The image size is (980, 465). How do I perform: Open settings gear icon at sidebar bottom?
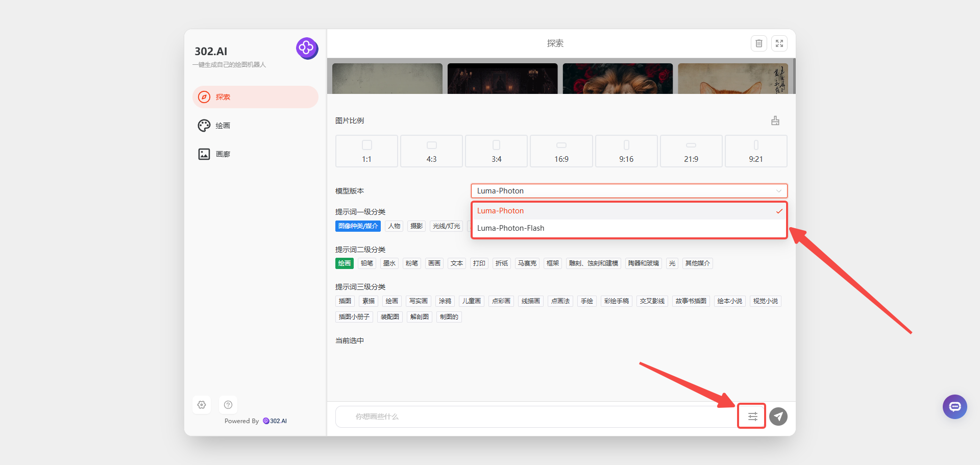(202, 405)
